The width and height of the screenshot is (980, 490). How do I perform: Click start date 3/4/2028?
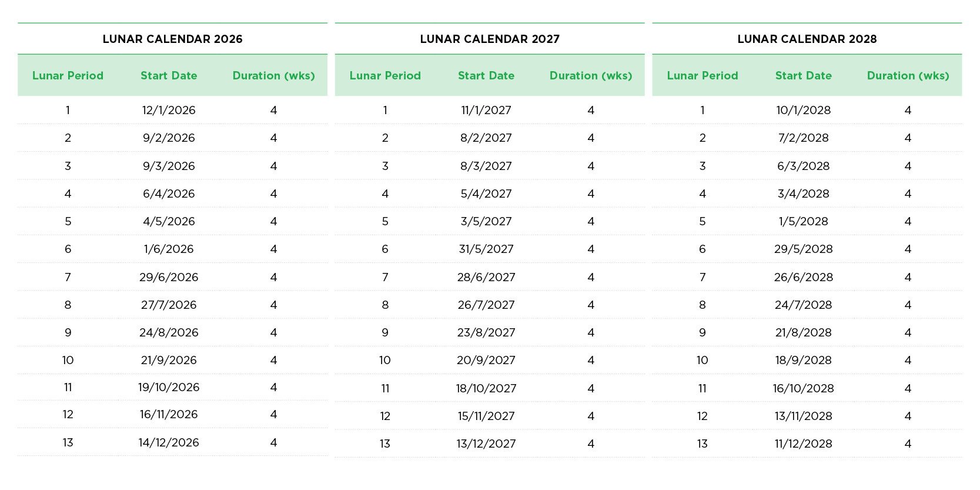[804, 194]
